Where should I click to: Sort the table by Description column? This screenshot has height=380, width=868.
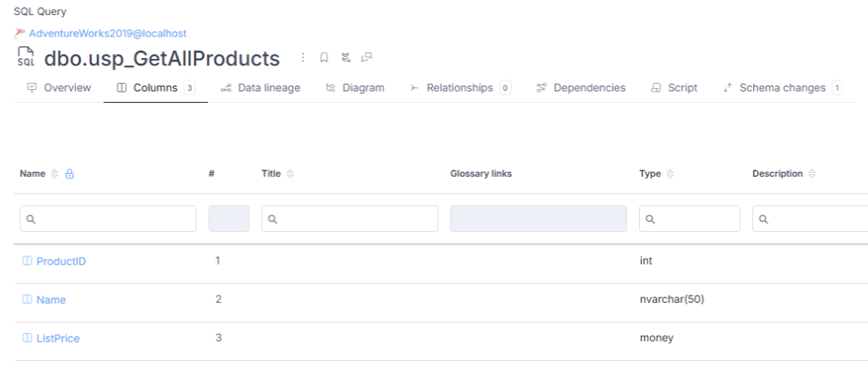810,174
